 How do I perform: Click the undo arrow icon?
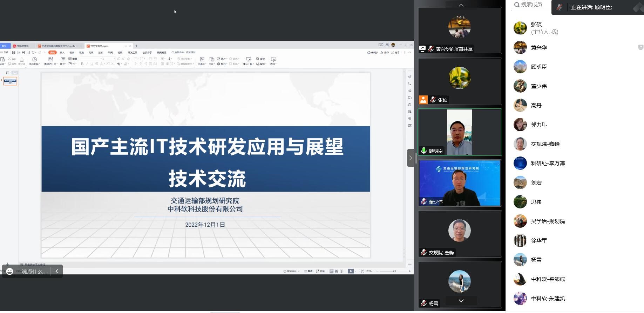[33, 53]
